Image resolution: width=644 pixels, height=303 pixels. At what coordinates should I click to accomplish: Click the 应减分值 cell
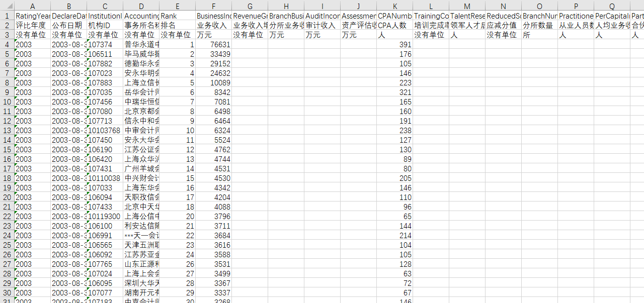504,25
